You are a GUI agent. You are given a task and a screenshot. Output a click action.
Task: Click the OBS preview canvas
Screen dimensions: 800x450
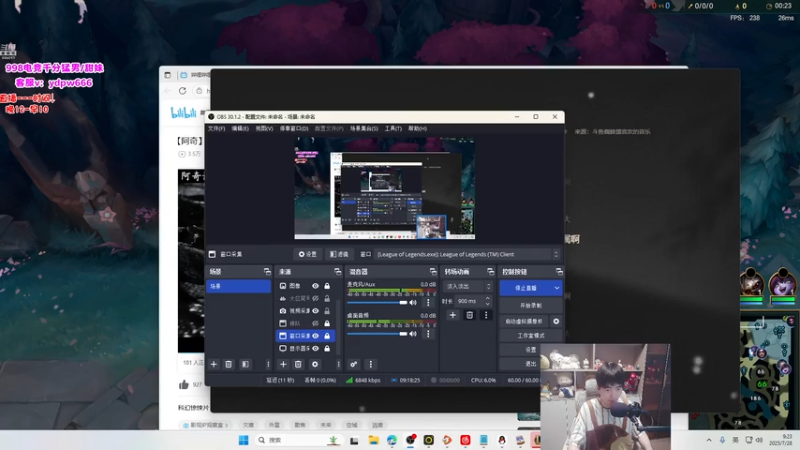pos(385,188)
